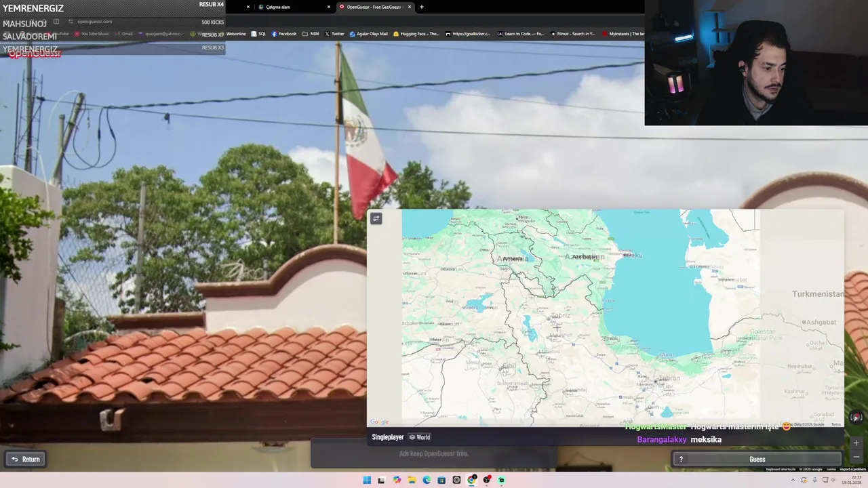Open the Learn to Code bookmark
Image resolution: width=868 pixels, height=488 pixels.
click(521, 34)
